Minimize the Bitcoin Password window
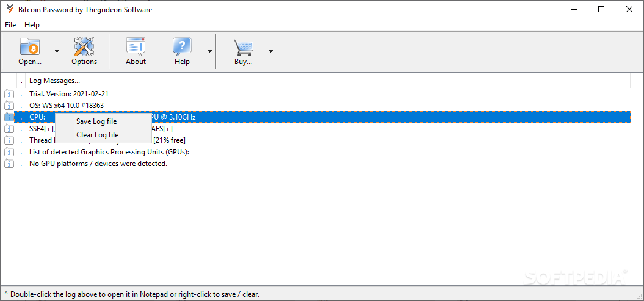This screenshot has height=301, width=644. coord(574,9)
